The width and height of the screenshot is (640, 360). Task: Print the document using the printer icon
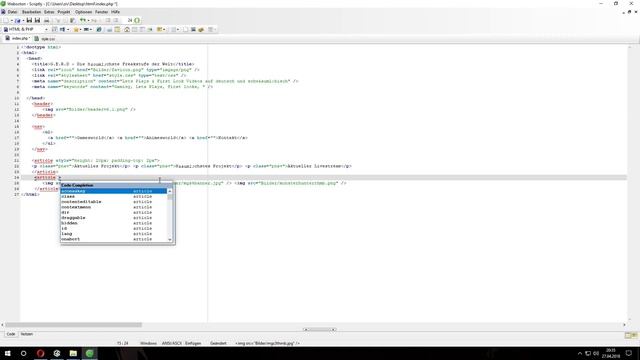[x=47, y=20]
